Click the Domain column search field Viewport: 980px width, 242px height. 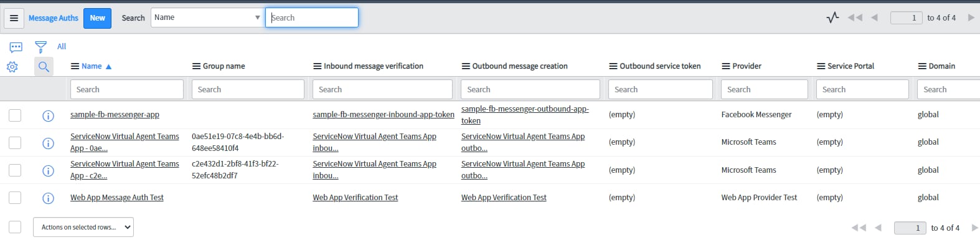[949, 89]
